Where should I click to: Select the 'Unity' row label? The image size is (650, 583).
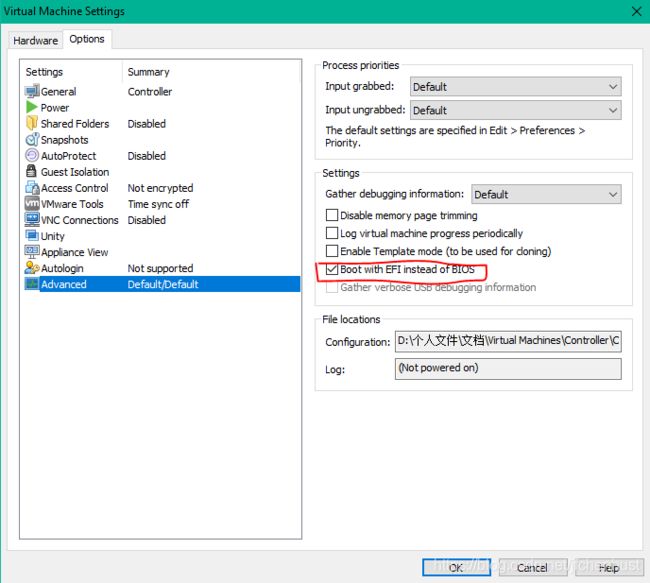click(x=53, y=236)
